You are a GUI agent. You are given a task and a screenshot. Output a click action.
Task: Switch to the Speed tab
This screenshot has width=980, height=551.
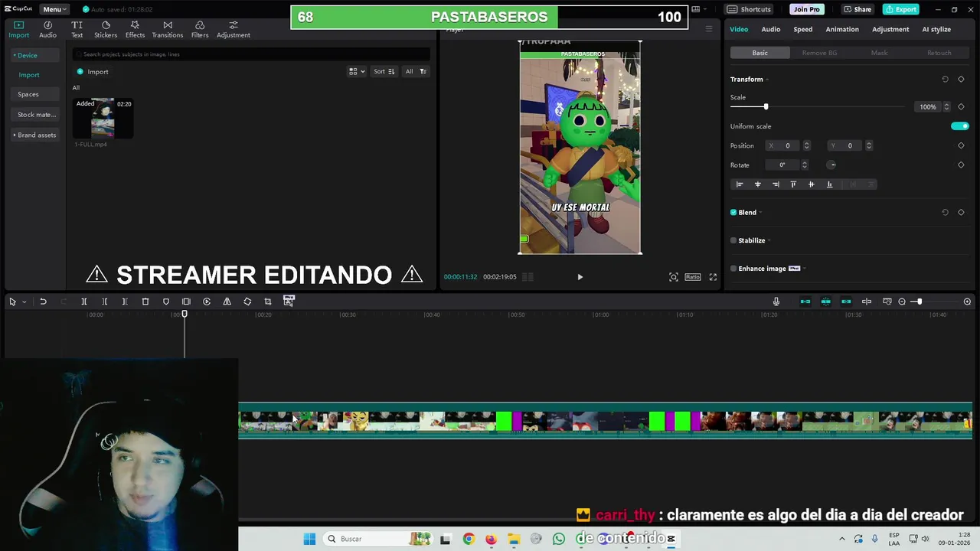point(802,29)
